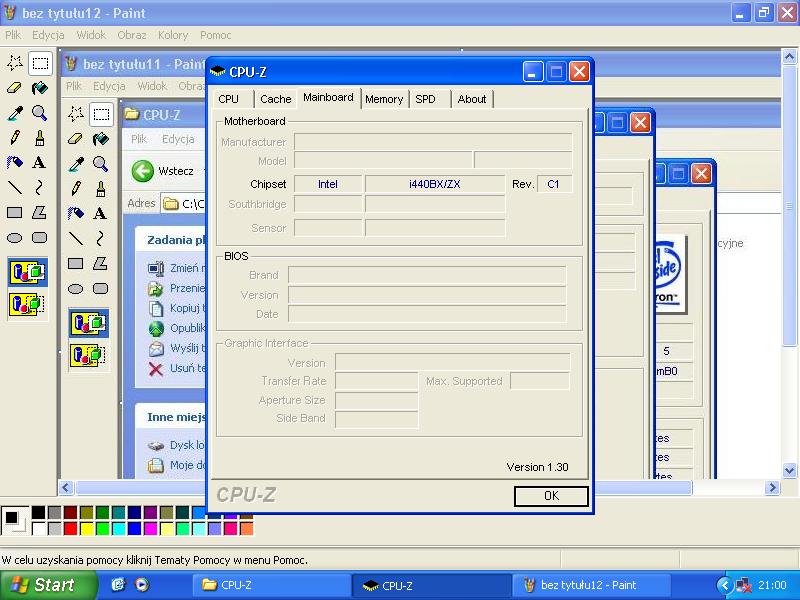
Task: Switch to the CPU-Z folder taskbar button
Action: tap(271, 585)
